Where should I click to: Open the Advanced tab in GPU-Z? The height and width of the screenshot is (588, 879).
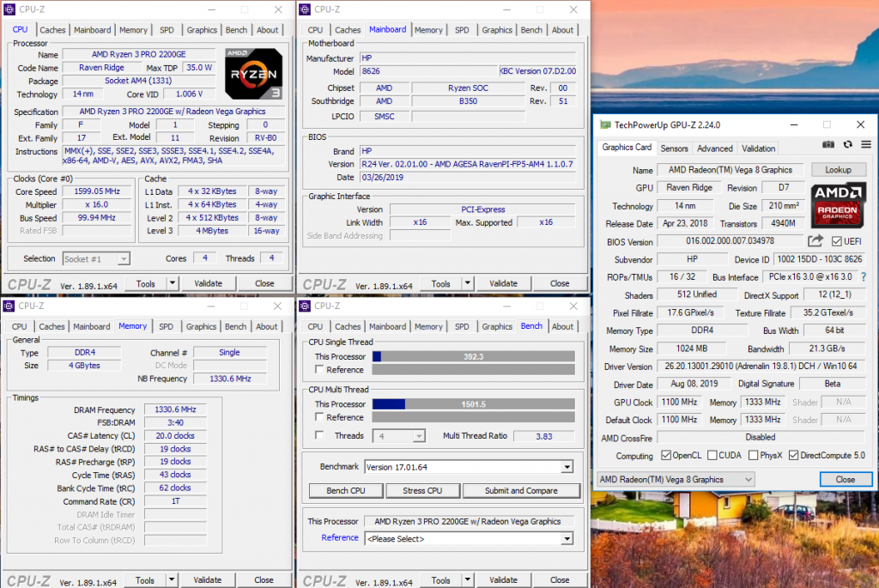point(715,149)
